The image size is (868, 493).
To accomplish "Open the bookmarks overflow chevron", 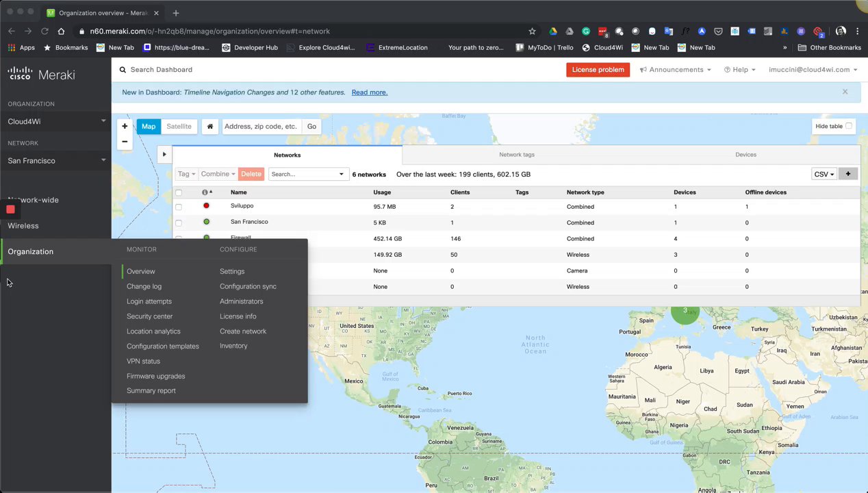I will [784, 48].
